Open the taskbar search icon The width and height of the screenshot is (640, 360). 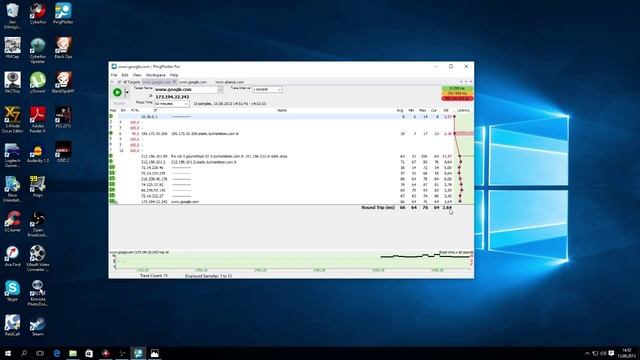[x=24, y=353]
